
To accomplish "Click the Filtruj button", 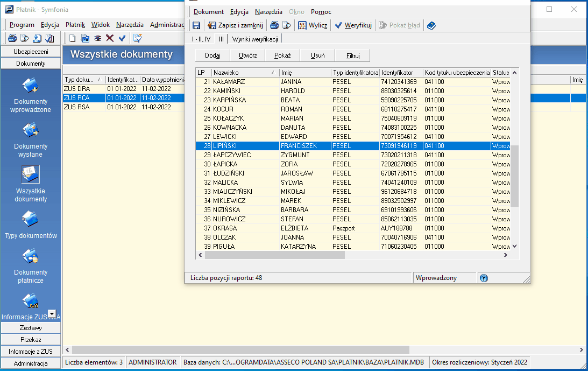I will click(x=352, y=55).
